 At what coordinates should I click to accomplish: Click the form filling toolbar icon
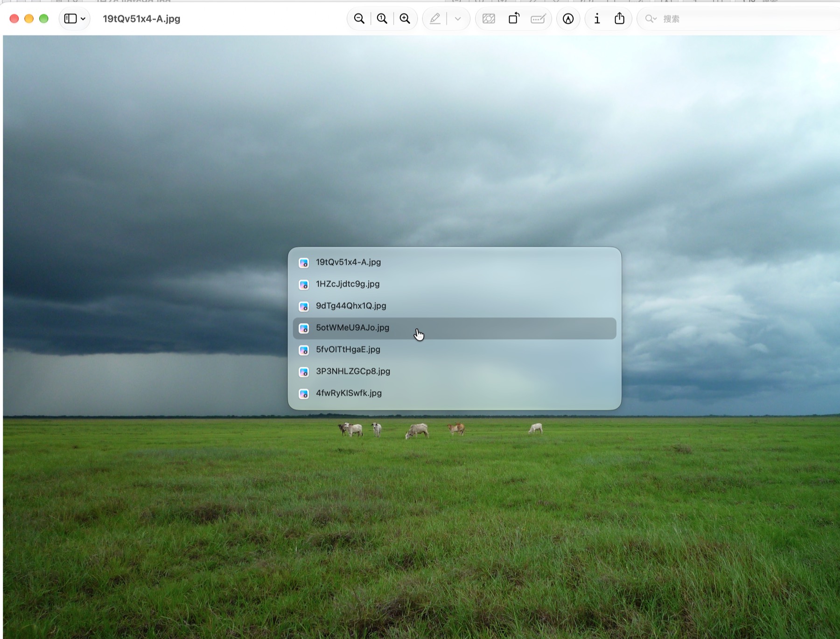pos(538,19)
